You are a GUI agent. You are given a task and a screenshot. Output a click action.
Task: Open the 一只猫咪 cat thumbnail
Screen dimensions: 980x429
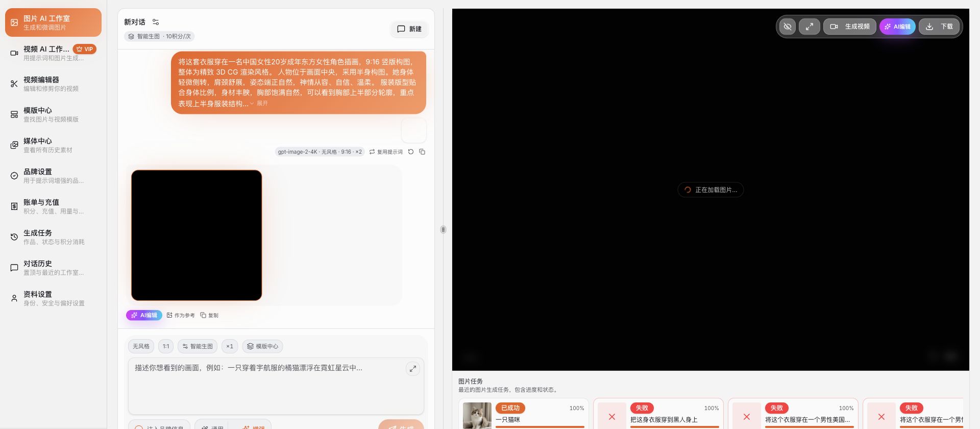477,416
